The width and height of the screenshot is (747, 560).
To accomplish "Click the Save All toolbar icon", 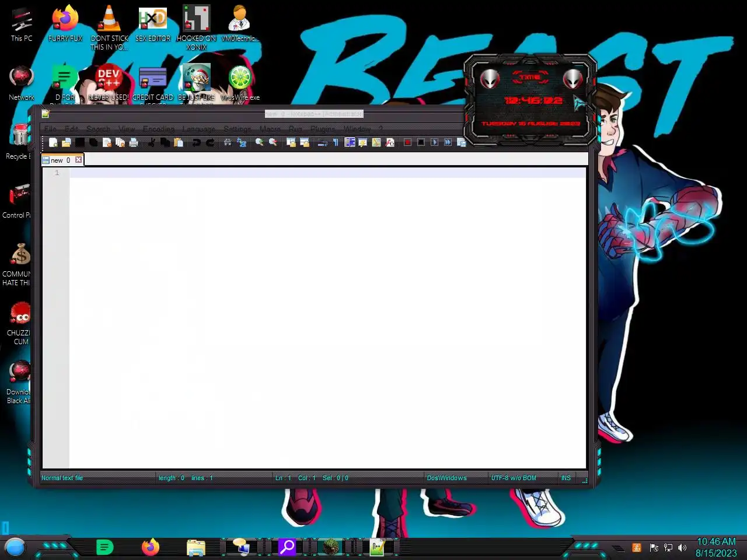I will [x=93, y=142].
